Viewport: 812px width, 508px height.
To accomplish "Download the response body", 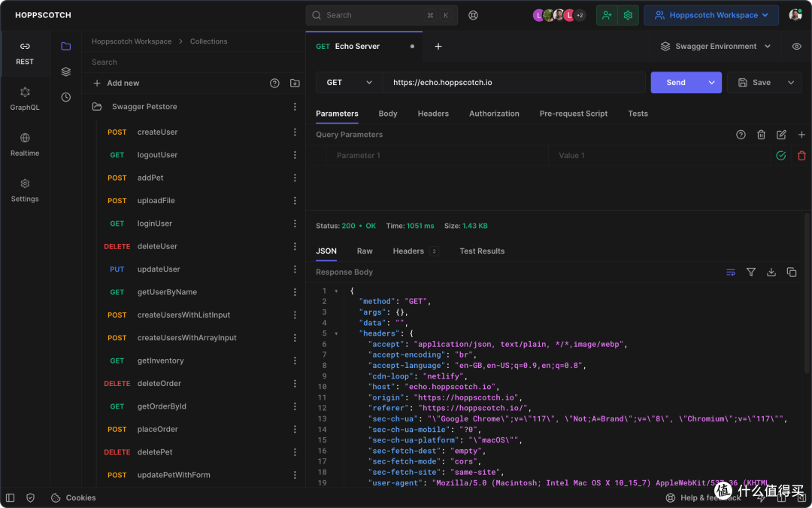I will pos(771,272).
